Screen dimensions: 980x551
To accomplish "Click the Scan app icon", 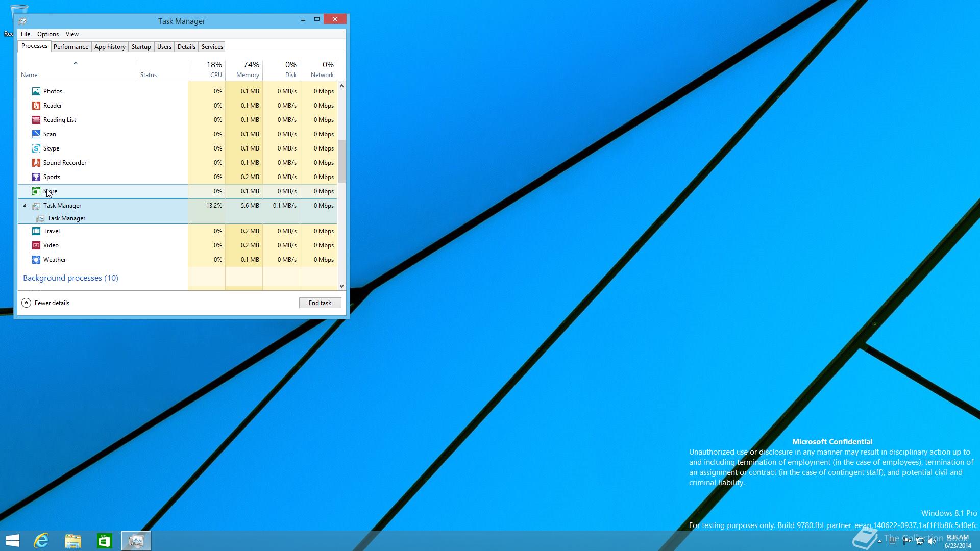I will point(36,134).
